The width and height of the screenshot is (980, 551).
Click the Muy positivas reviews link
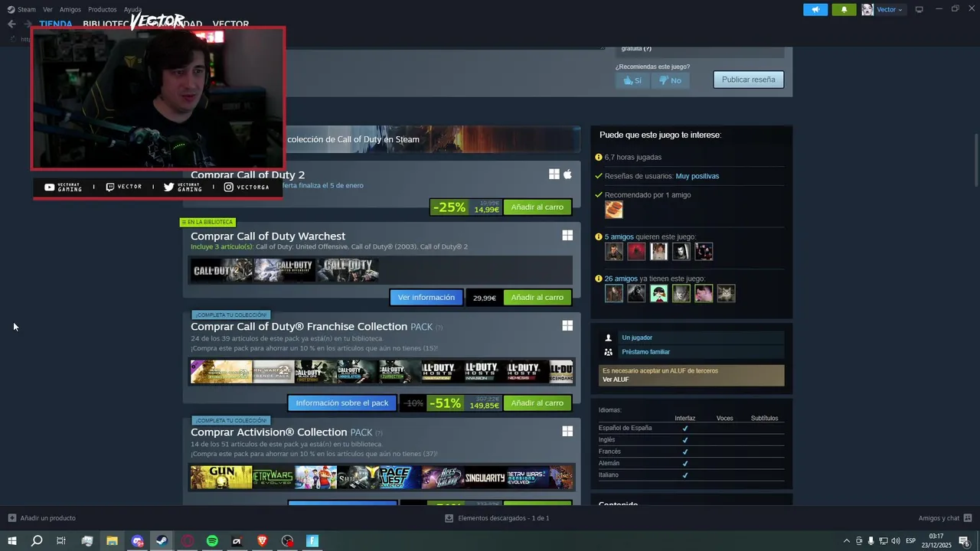[x=697, y=176]
